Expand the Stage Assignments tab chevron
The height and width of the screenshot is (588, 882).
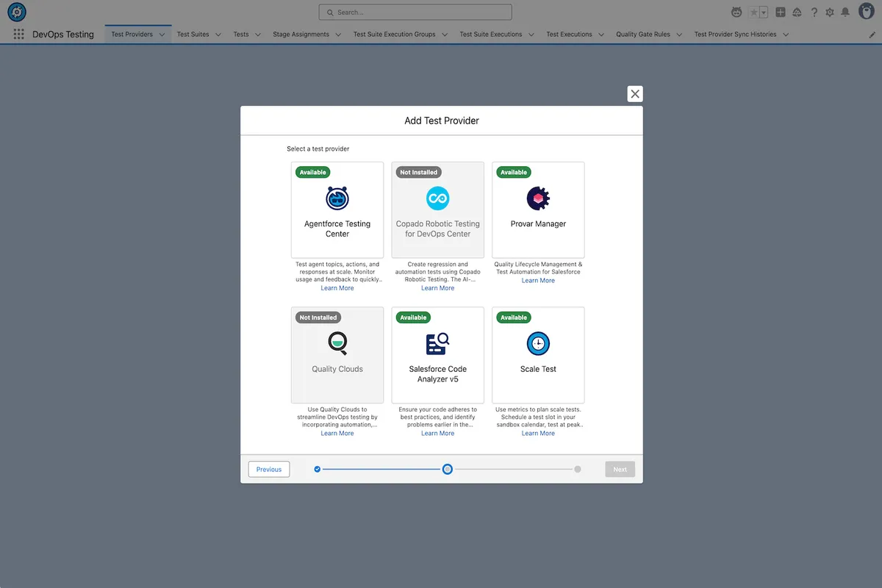pyautogui.click(x=338, y=35)
